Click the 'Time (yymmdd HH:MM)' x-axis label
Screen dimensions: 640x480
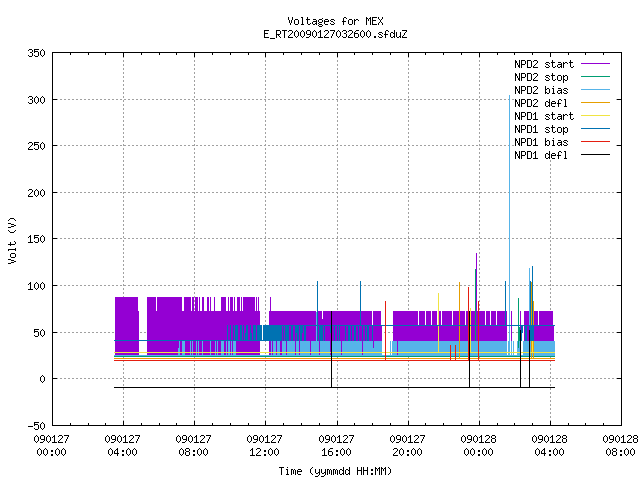[335, 471]
